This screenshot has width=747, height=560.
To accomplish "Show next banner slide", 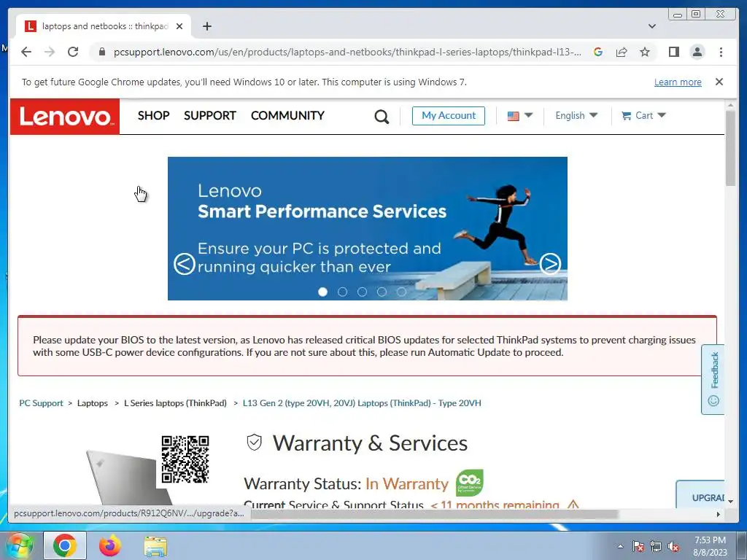I will pos(550,264).
